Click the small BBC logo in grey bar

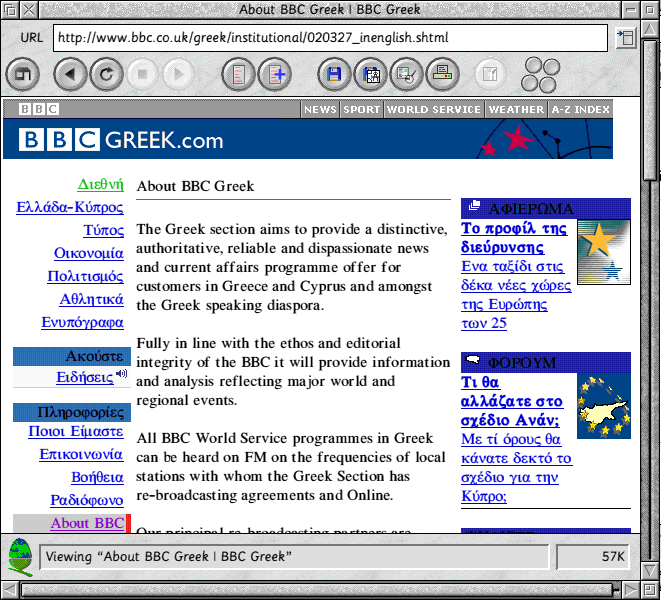(39, 109)
